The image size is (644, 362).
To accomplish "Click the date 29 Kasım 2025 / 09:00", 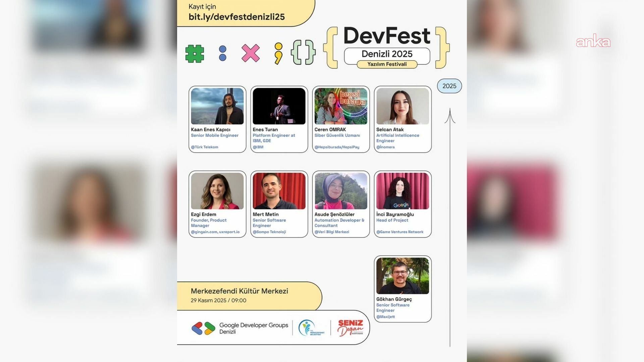I will click(218, 301).
